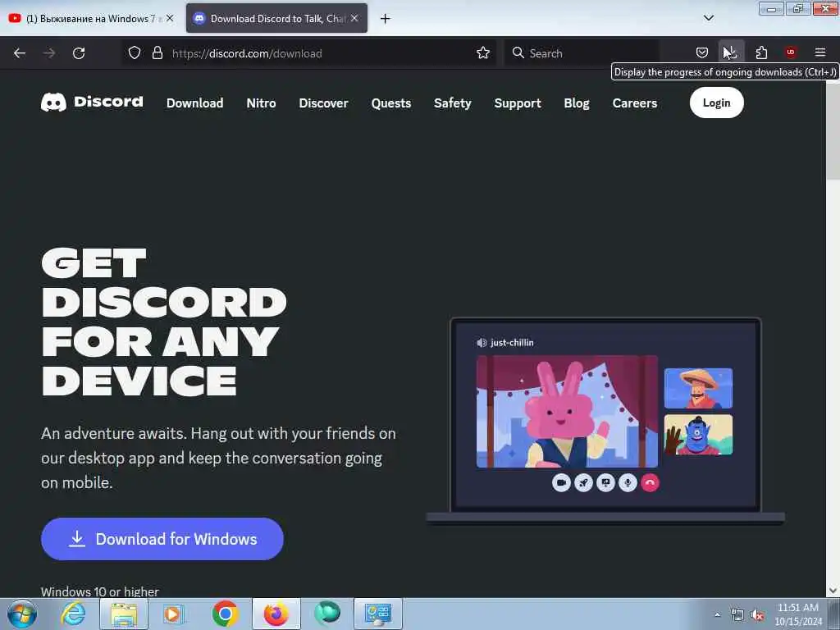Open the Windows Start button

pos(22,614)
